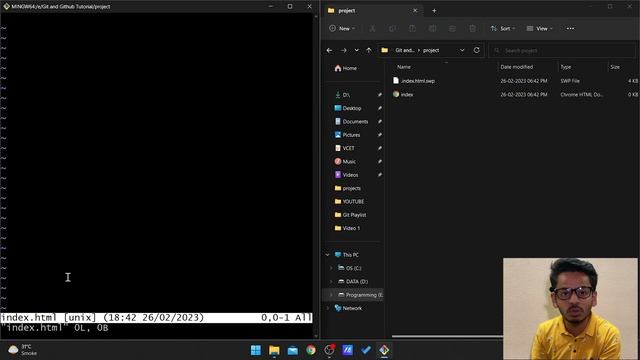The height and width of the screenshot is (360, 640).
Task: Click the Paste icon in Explorer toolbar
Action: pyautogui.click(x=412, y=29)
